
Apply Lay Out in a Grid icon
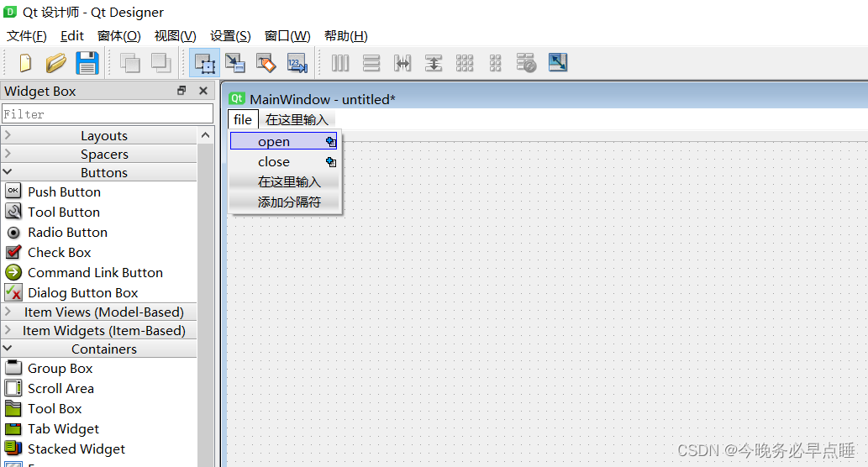[x=465, y=63]
